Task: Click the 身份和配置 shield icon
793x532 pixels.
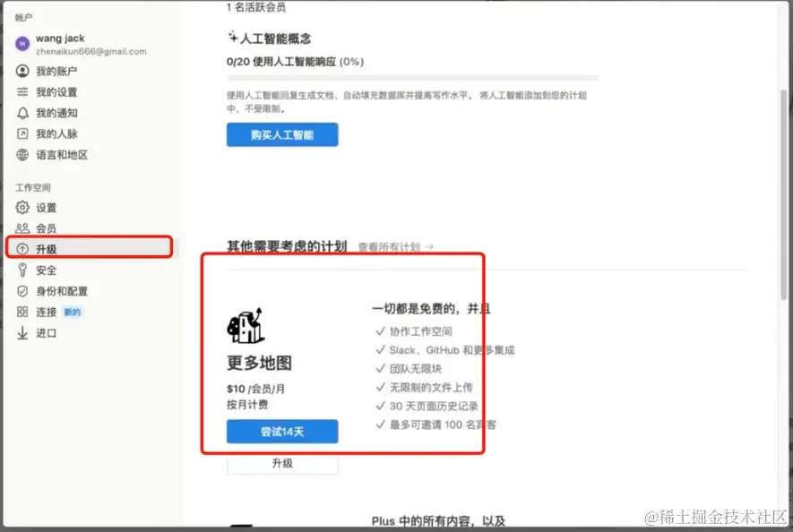Action: 22,291
